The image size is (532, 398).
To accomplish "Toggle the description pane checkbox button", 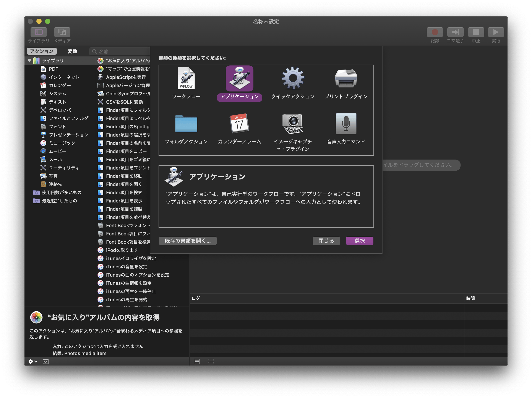I will click(x=45, y=361).
